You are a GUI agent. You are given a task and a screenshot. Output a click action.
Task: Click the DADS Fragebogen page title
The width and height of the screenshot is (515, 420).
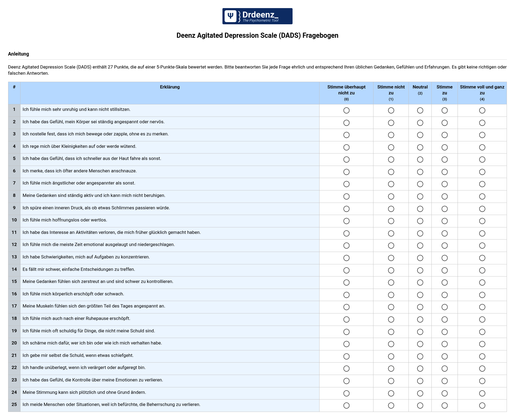[257, 35]
